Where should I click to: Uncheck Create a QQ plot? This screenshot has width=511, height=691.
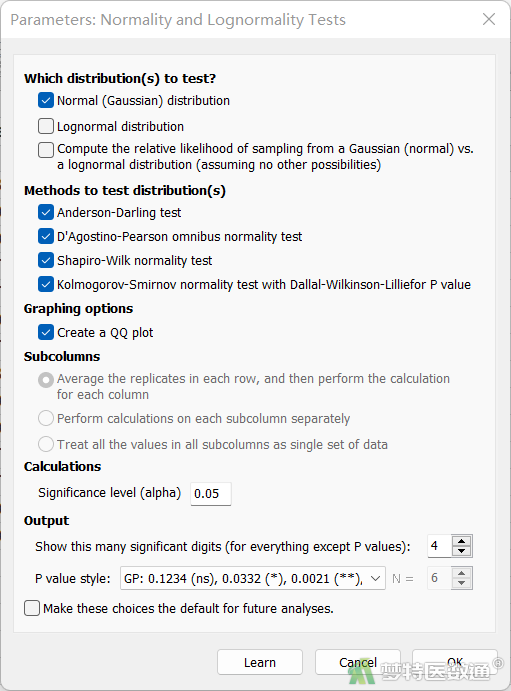pos(46,332)
